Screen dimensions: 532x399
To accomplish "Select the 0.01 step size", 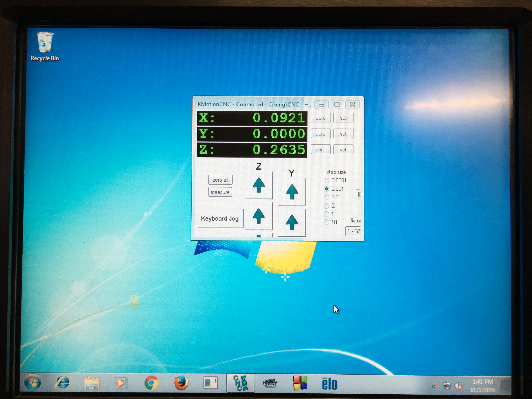I will (x=326, y=198).
